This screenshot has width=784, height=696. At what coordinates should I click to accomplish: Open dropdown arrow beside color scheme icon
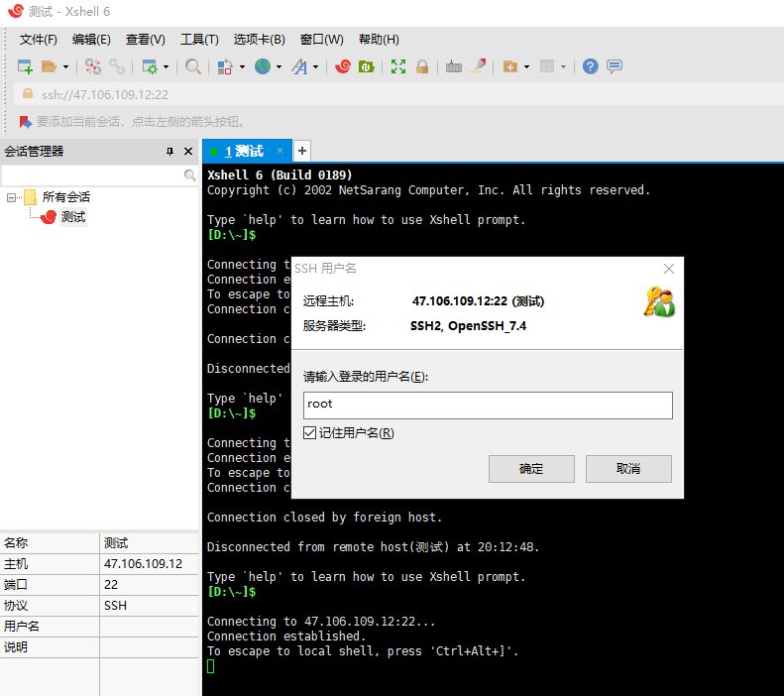click(242, 66)
